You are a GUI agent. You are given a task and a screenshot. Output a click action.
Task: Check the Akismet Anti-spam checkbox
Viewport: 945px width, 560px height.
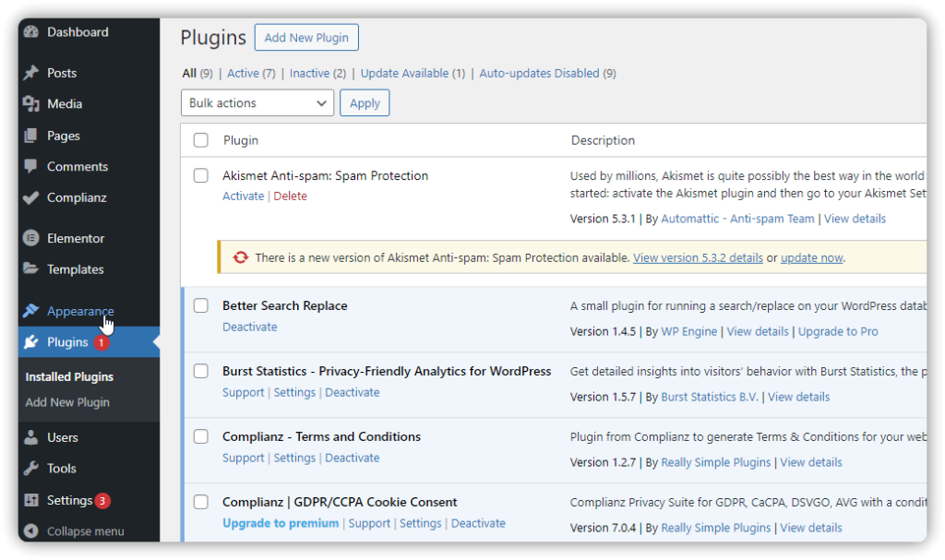(200, 175)
